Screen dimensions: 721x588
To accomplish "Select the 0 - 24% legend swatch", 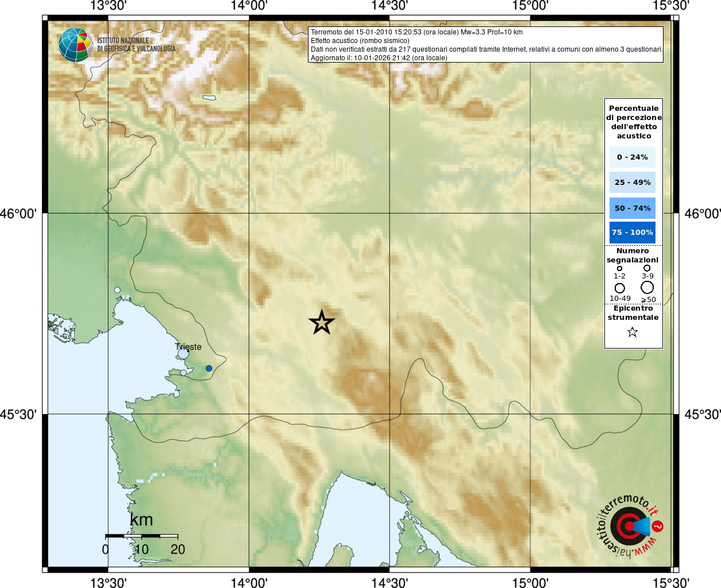I will pos(632,157).
